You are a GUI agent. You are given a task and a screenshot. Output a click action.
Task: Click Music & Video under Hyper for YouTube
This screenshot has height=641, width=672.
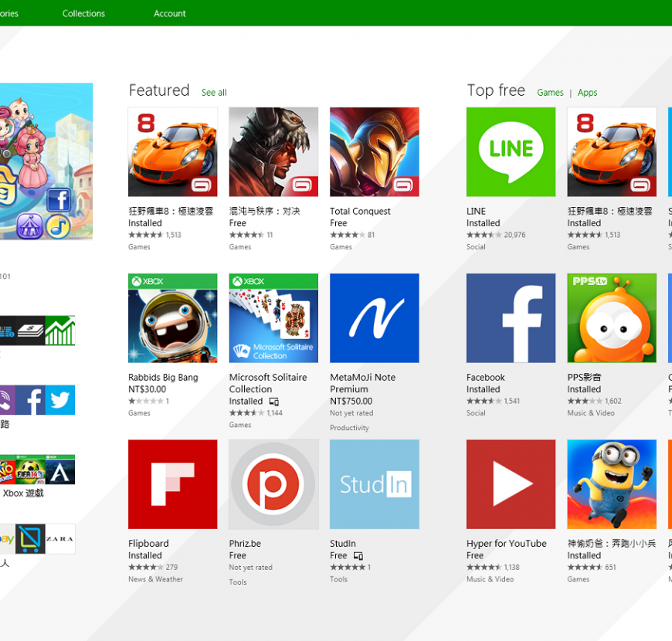point(490,579)
